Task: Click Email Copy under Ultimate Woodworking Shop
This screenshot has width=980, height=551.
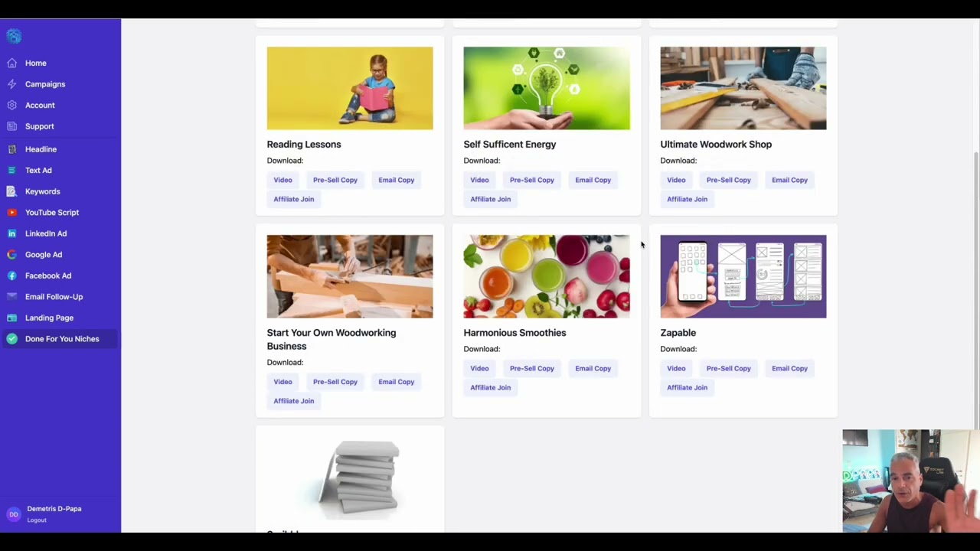Action: 789,180
